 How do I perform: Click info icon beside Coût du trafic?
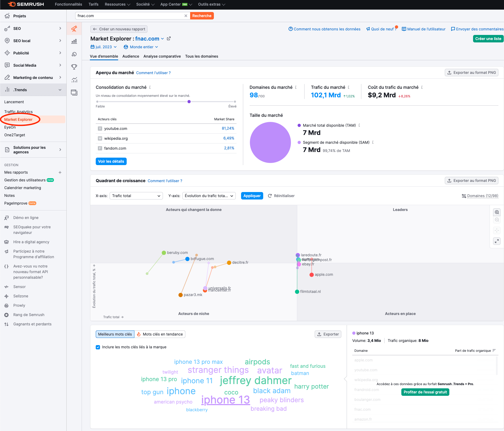[422, 87]
